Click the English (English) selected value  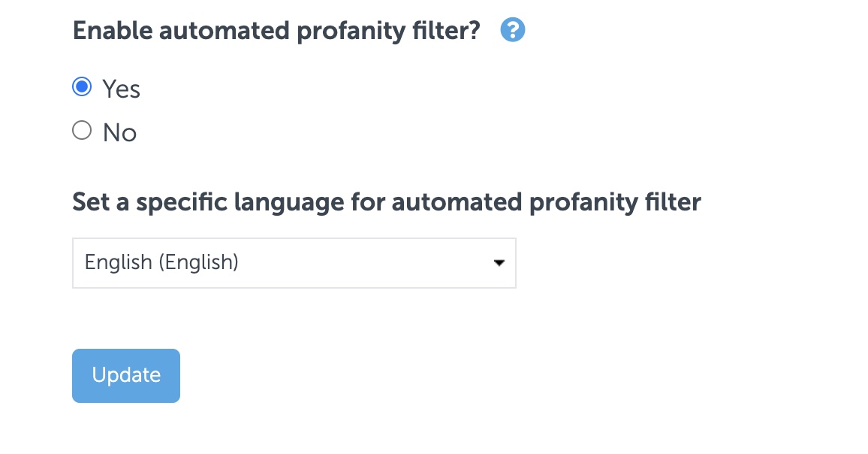tap(161, 262)
